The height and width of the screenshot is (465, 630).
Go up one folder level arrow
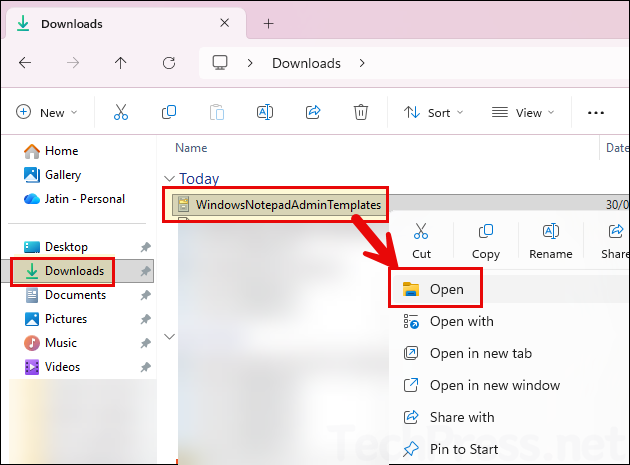pos(121,63)
